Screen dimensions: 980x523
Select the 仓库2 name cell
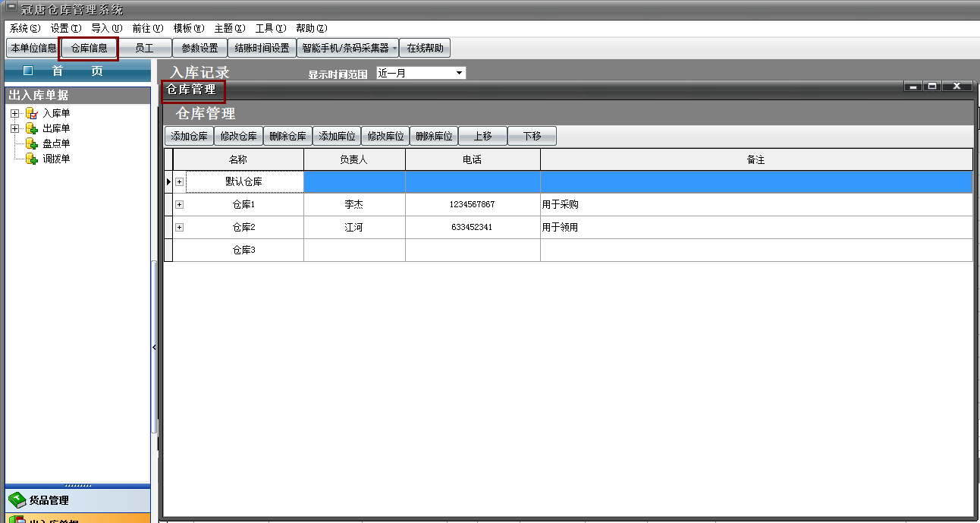[x=244, y=228]
